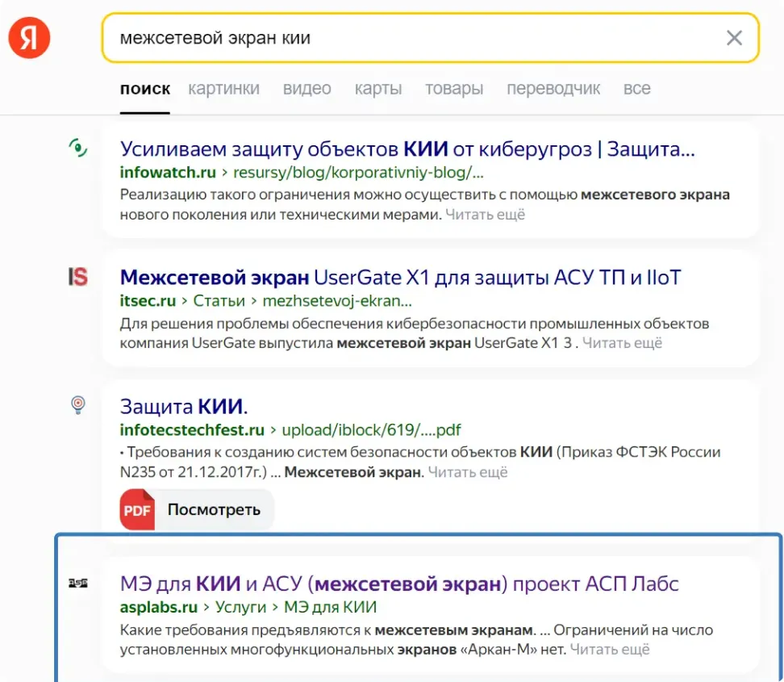Screen dimensions: 784x682
Task: Open the товары tab
Action: 454,89
